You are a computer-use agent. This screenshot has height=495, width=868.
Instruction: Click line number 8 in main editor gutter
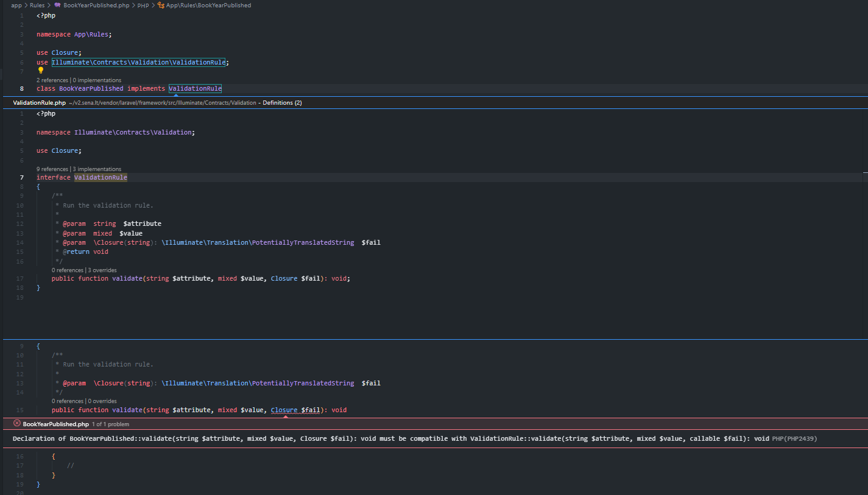22,89
